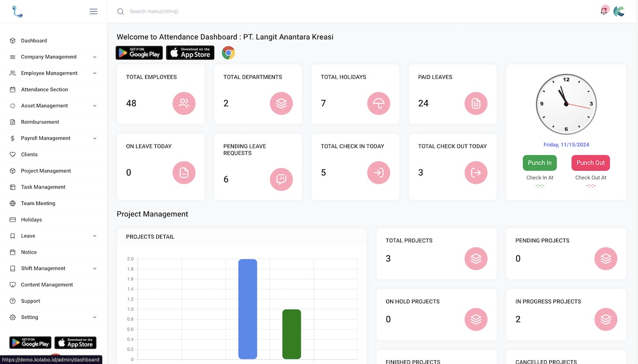Screen dimensions: 638x364
Task: Click the 'PROJECTS DETAIL' chart title
Action: tap(150, 237)
